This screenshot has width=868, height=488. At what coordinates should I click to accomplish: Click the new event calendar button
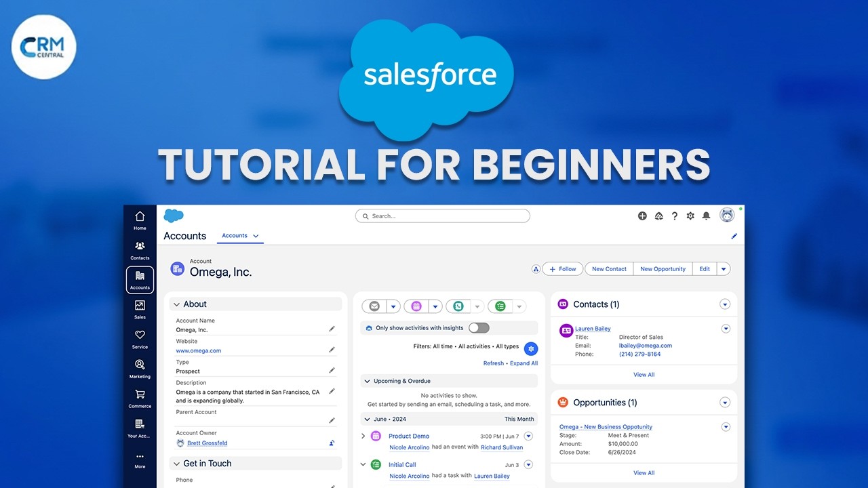coord(416,306)
